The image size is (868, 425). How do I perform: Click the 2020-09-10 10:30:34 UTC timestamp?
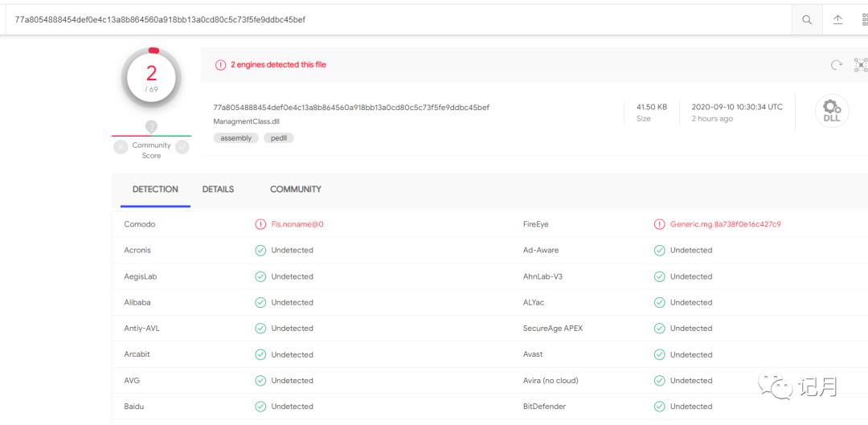(737, 107)
